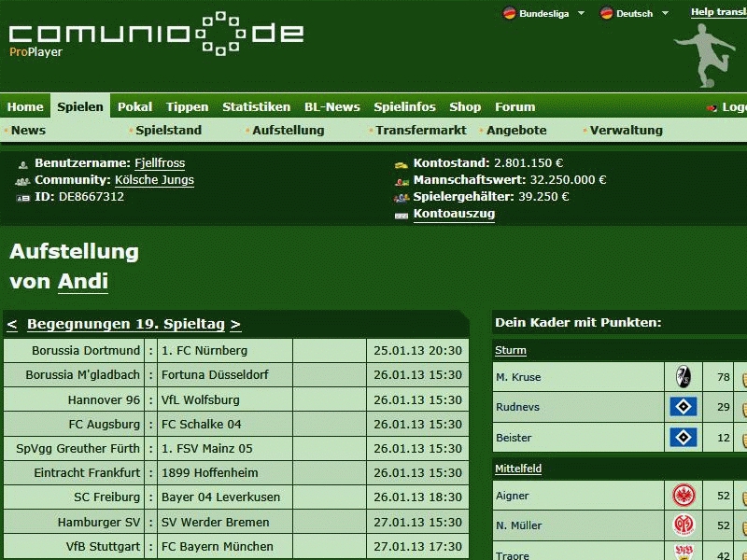Open the Kontoauszug link

tap(454, 214)
